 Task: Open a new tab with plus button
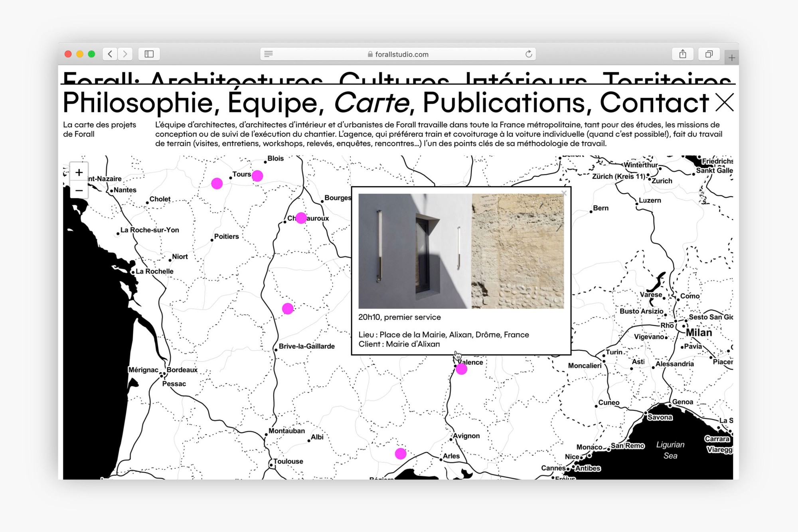coord(731,58)
